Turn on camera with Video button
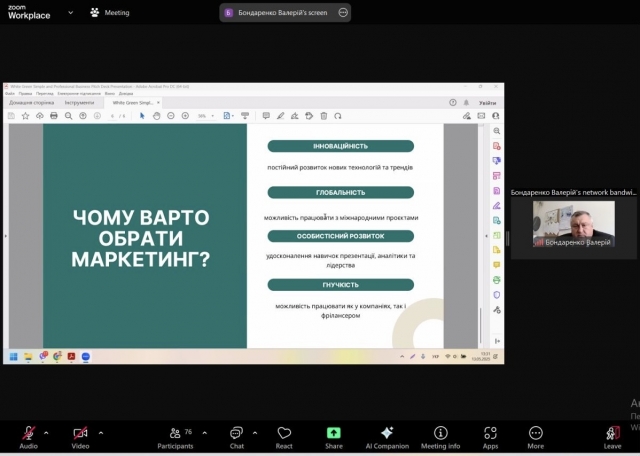The height and width of the screenshot is (456, 640). click(80, 435)
